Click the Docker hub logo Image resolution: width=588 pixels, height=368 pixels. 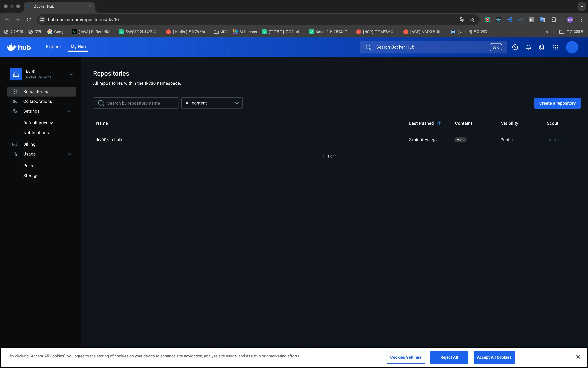[x=19, y=47]
